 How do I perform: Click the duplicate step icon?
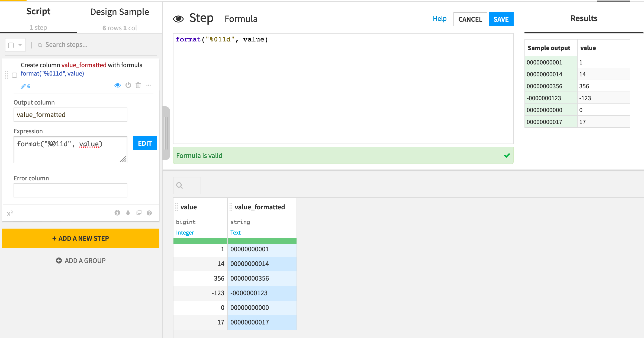pyautogui.click(x=139, y=213)
